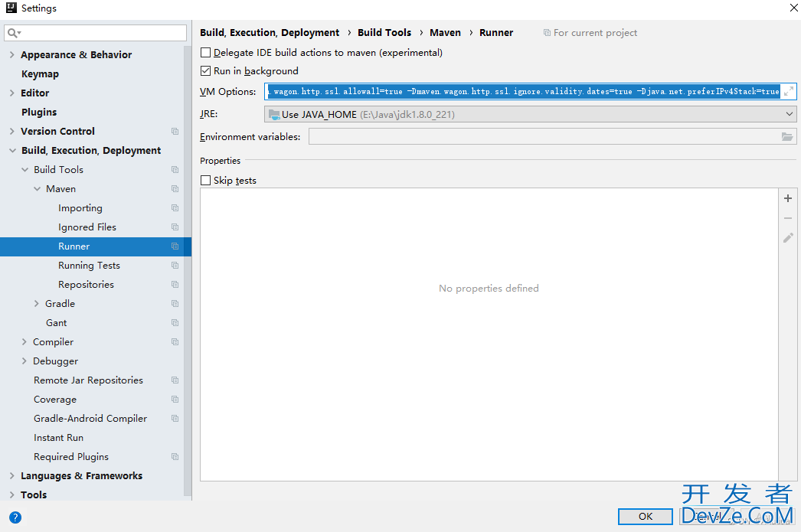This screenshot has height=532, width=801.
Task: Click the IntelliJ logo in title bar
Action: (11, 8)
